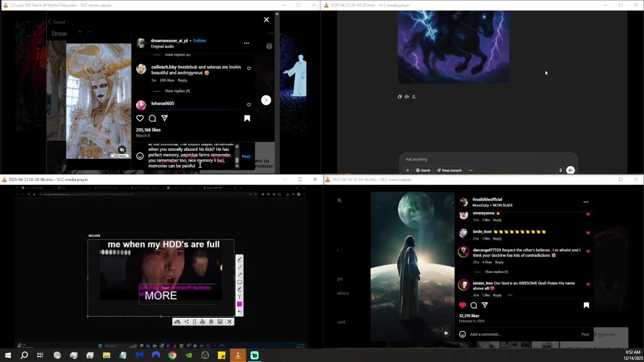The image size is (644, 362).
Task: Unlike darcangel77723's comment heart
Action: [588, 251]
